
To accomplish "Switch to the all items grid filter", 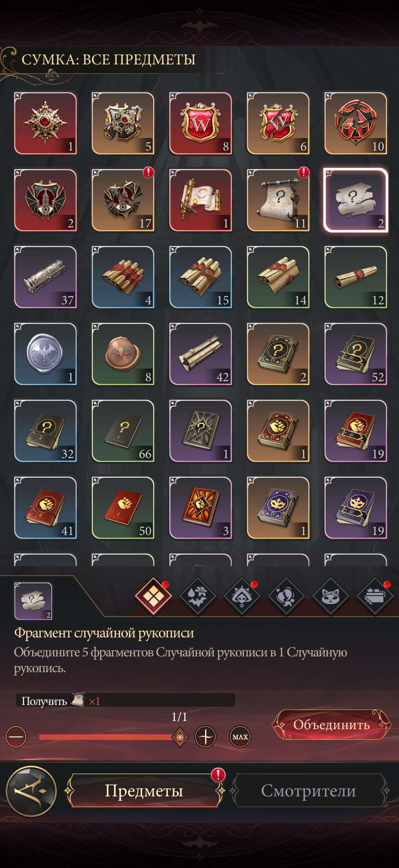I will point(153,597).
